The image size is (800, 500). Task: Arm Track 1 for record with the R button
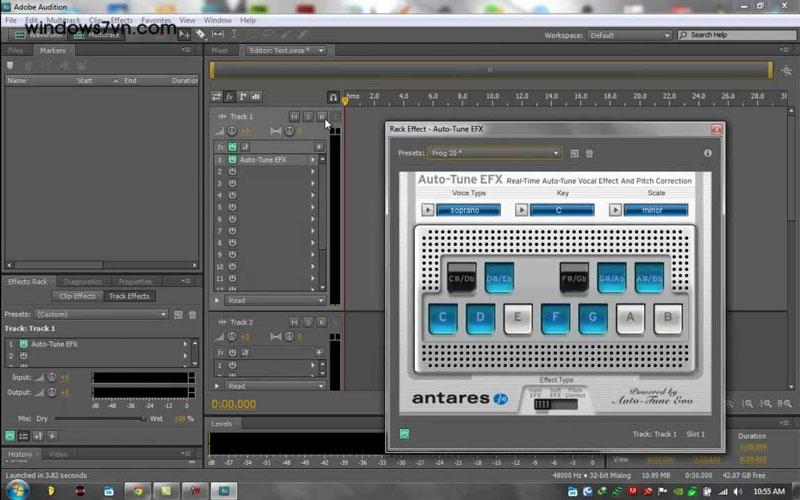click(x=322, y=117)
